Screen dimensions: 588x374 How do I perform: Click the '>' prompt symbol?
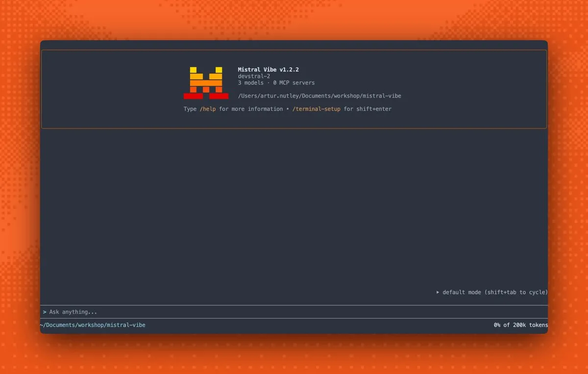tap(45, 312)
